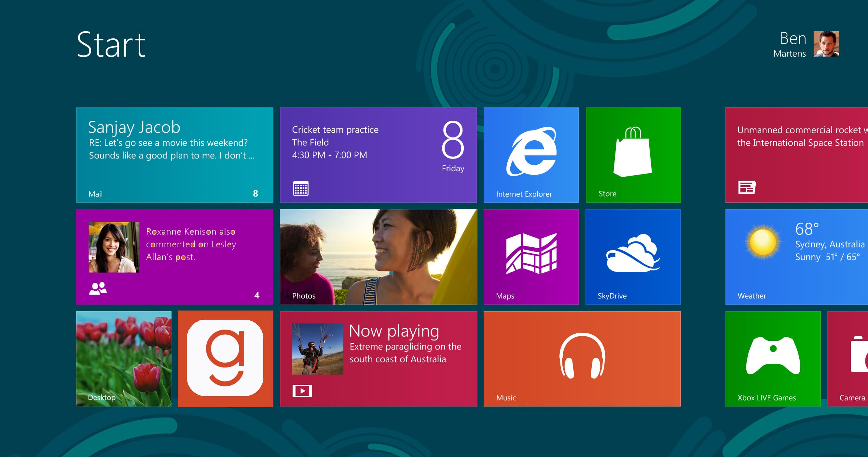Viewport: 868px width, 457px height.
Task: Open the orange 'g' app tile
Action: point(226,359)
